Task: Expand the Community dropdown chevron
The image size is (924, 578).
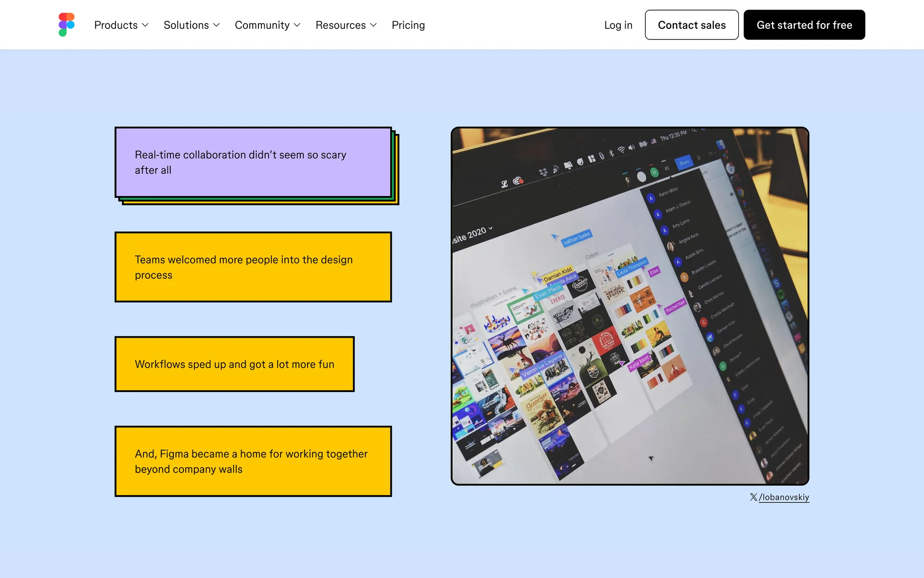Action: (297, 25)
